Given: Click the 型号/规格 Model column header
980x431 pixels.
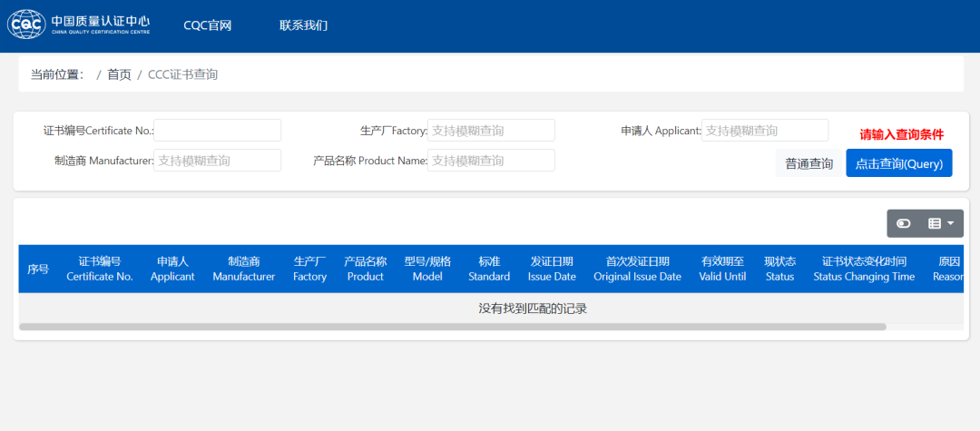Looking at the screenshot, I should 427,269.
